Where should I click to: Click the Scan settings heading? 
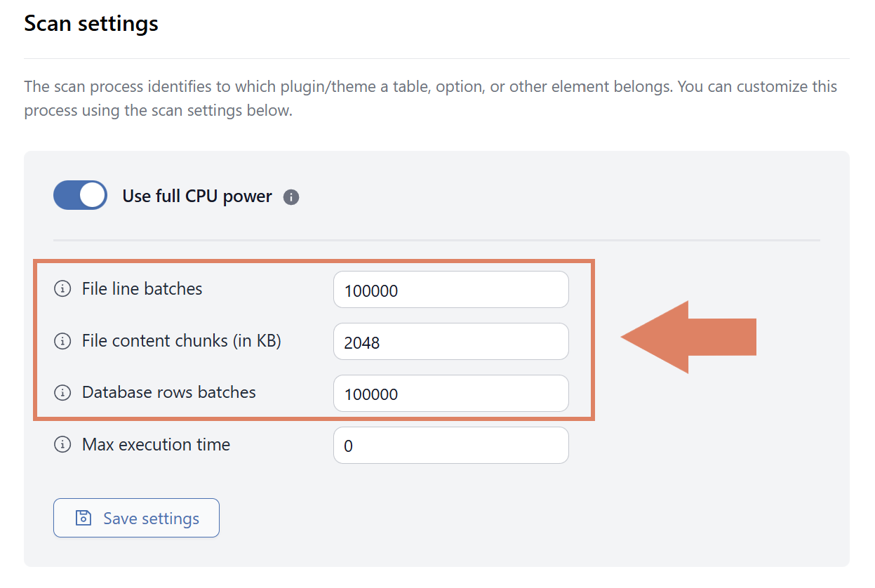(x=91, y=24)
